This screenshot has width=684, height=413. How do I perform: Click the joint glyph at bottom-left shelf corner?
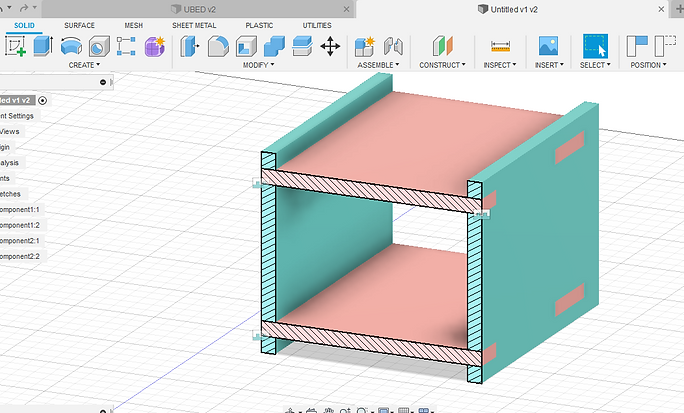coord(258,334)
